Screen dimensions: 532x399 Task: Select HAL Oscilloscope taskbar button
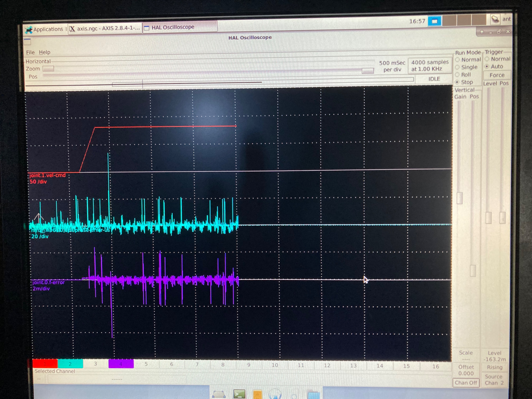(x=180, y=27)
